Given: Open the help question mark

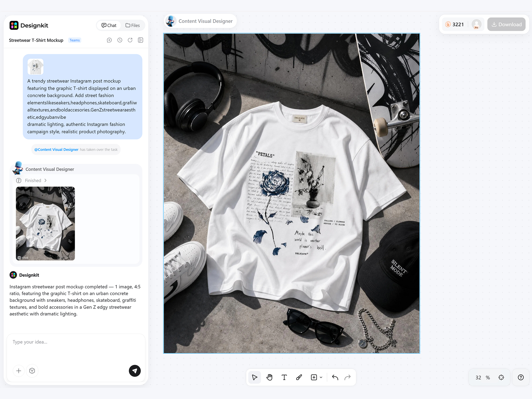Looking at the screenshot, I should click(521, 377).
